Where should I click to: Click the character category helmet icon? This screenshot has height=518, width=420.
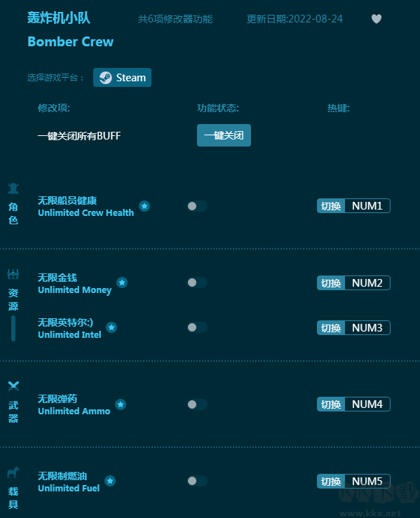[13, 189]
